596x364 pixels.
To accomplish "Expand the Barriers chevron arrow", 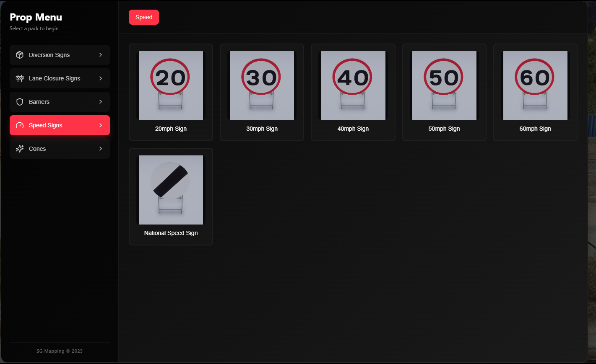I will click(x=101, y=102).
